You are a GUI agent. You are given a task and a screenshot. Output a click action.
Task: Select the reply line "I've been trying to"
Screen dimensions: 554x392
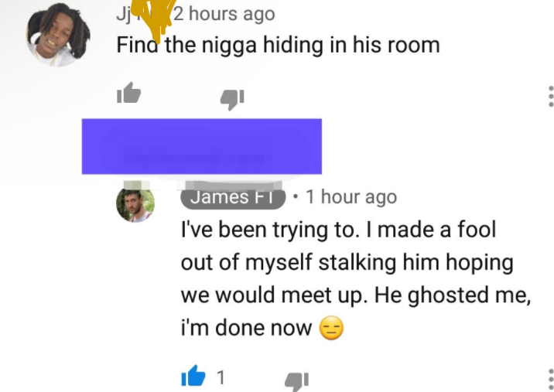pos(268,230)
